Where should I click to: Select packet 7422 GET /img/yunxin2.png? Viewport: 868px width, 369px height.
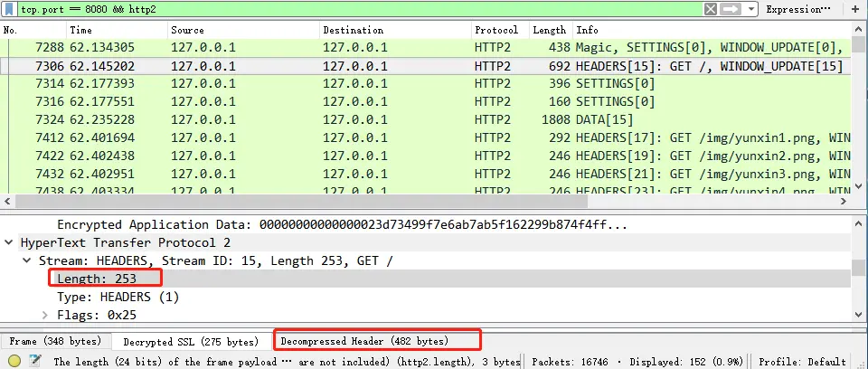(x=426, y=156)
